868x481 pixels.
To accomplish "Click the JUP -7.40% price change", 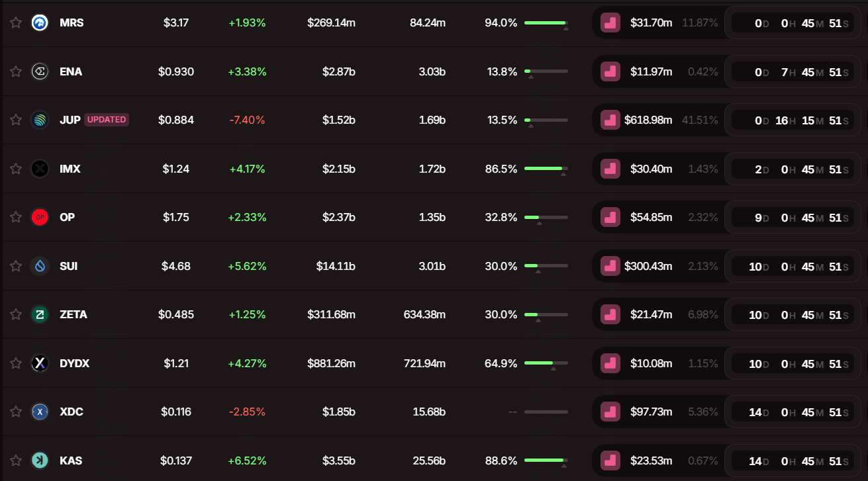I will 247,120.
